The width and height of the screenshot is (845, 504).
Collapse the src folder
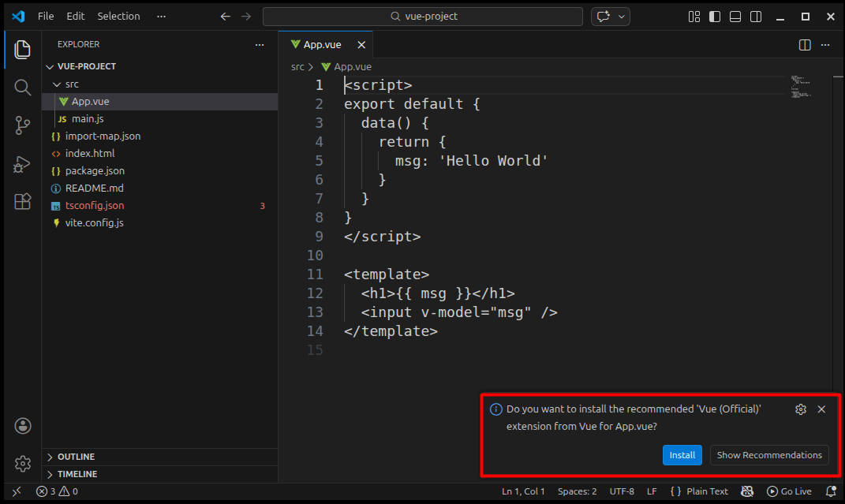pyautogui.click(x=159, y=84)
